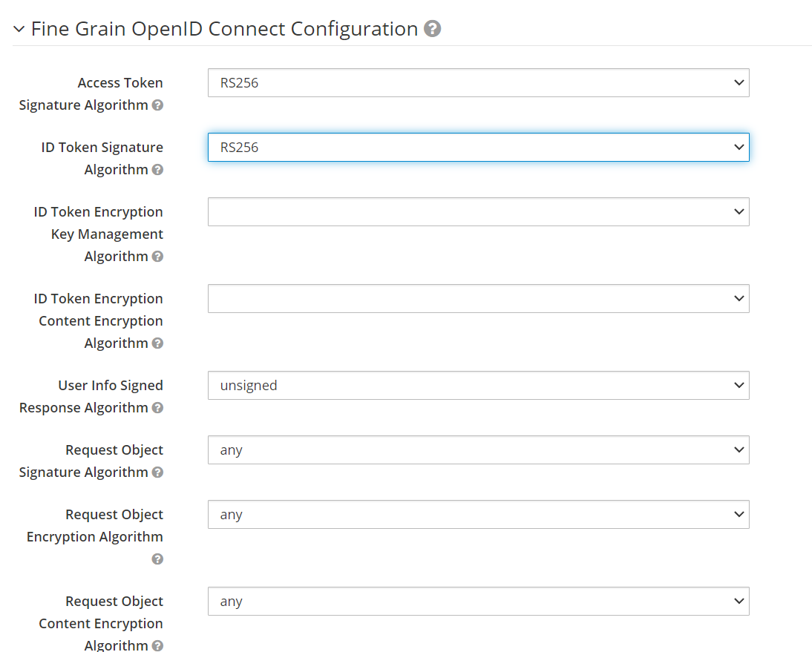Open the ID Token Signature Algorithm dropdown

pyautogui.click(x=478, y=148)
